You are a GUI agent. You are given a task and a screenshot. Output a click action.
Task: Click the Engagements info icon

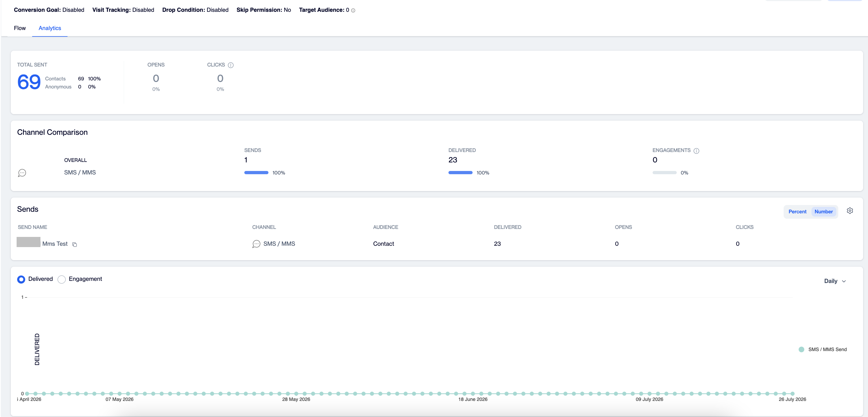coord(697,151)
